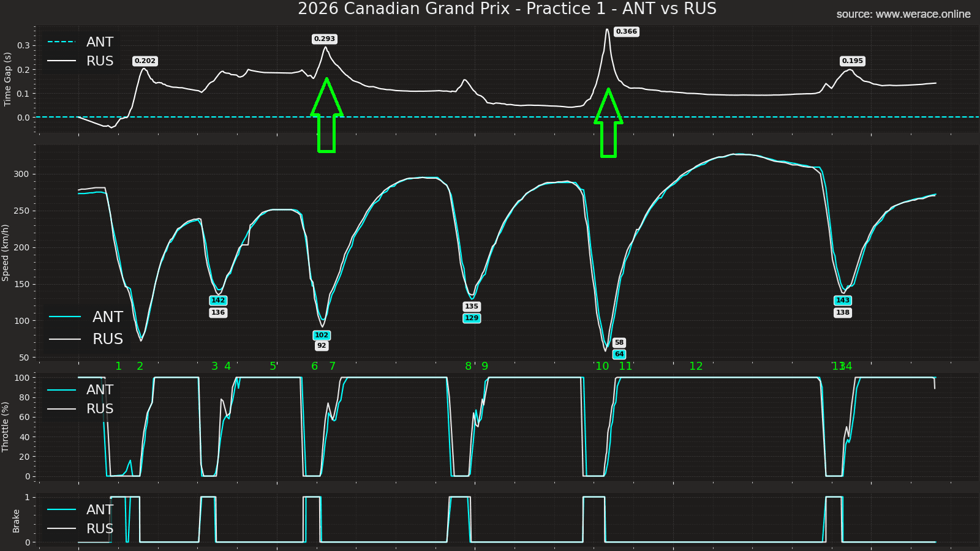Click the green turn 1 marker
The height and width of the screenshot is (551, 980).
click(x=119, y=366)
